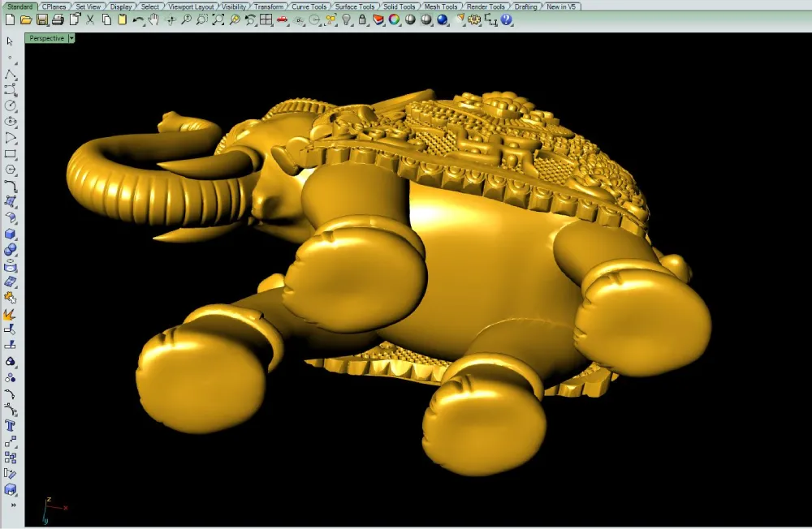Open the Perspective viewport dropdown arrow
The height and width of the screenshot is (529, 812).
coord(71,38)
